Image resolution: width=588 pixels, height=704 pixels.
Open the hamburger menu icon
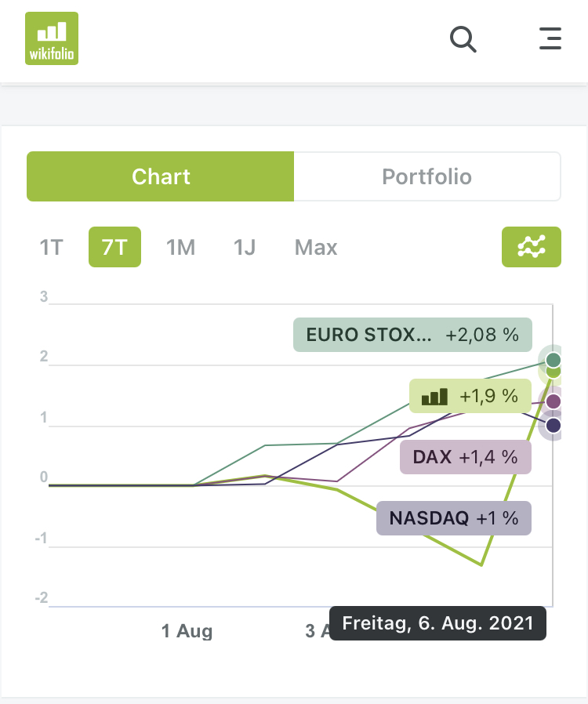pyautogui.click(x=550, y=38)
